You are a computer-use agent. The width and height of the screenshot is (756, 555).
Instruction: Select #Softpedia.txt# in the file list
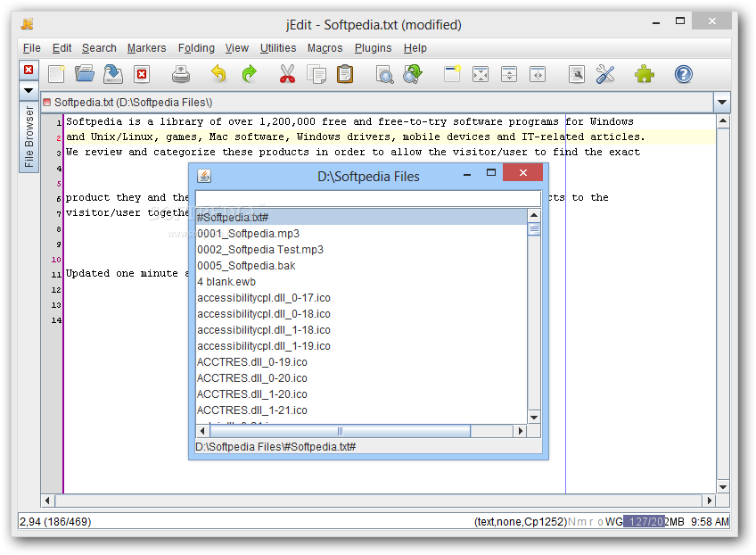point(361,217)
